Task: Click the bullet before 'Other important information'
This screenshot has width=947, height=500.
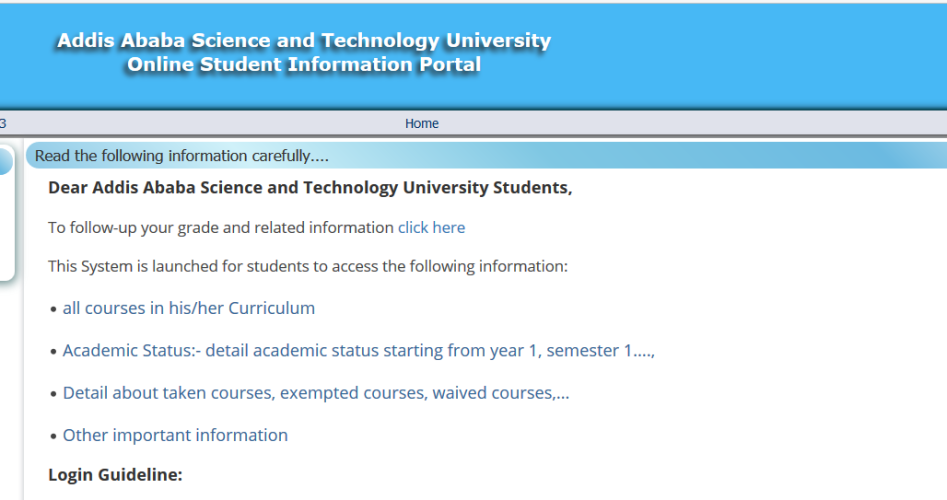Action: pyautogui.click(x=53, y=436)
